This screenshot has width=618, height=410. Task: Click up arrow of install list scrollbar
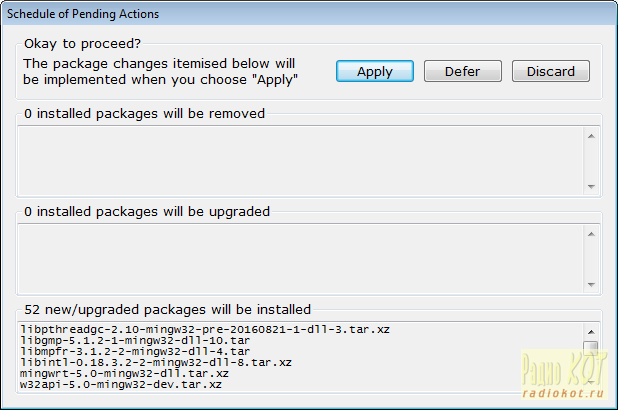(591, 331)
